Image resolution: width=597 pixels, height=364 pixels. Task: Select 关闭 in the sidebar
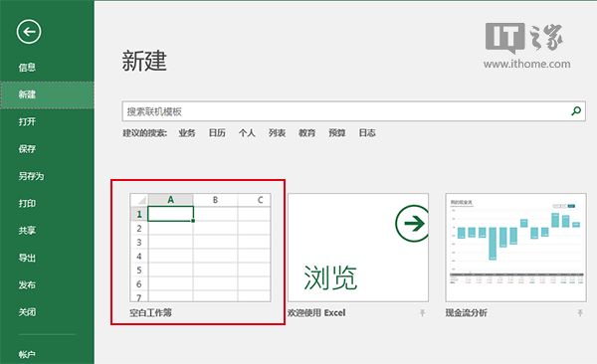(x=27, y=312)
